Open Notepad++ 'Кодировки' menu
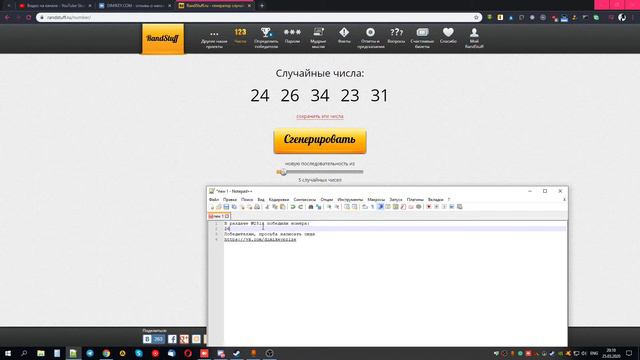This screenshot has height=360, width=640. [x=279, y=200]
